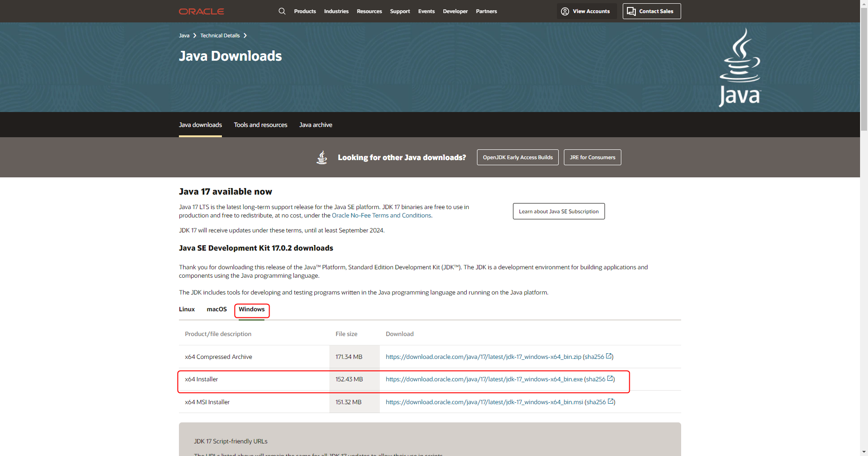The image size is (868, 456).
Task: Click 'JDK 17 Script-friendly URLs' heading
Action: 231,441
